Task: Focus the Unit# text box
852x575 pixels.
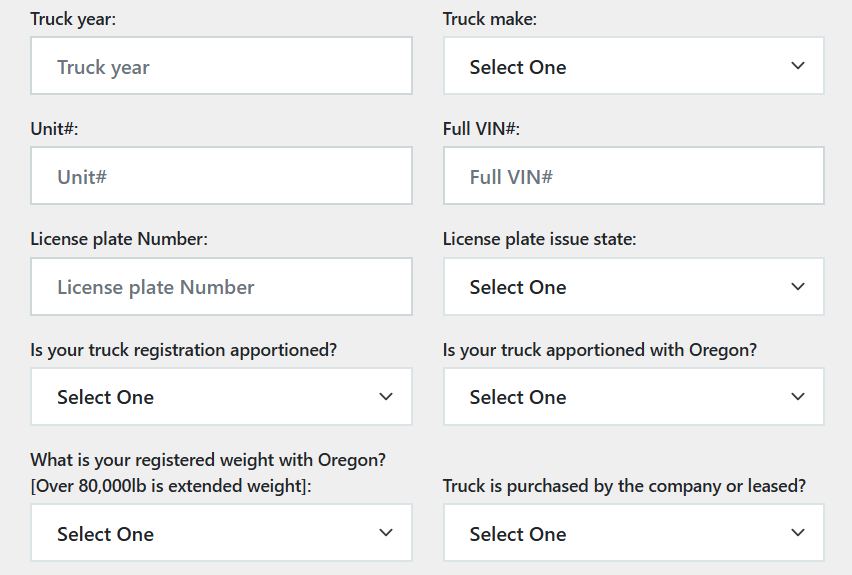Action: (221, 177)
